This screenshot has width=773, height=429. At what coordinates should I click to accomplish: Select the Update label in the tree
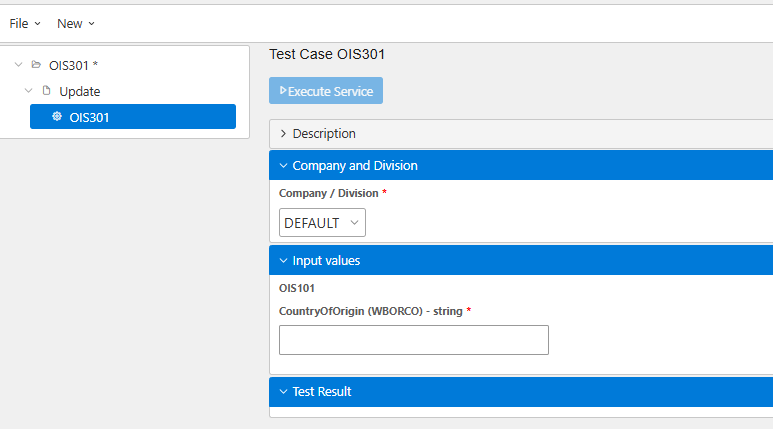click(x=80, y=91)
